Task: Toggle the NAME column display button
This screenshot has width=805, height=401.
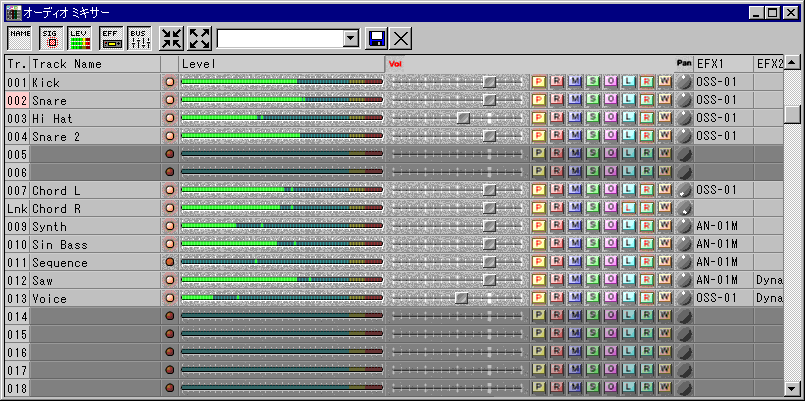Action: point(21,38)
